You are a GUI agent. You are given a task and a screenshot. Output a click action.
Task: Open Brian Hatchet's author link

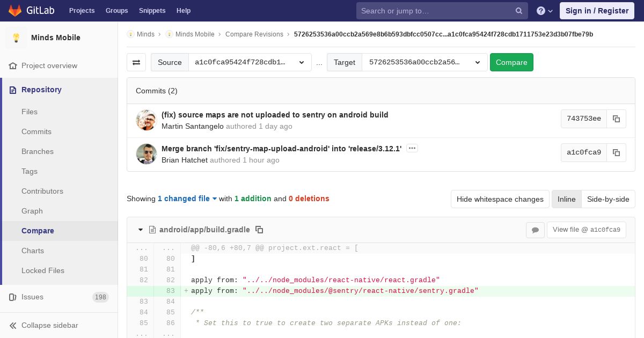[185, 160]
